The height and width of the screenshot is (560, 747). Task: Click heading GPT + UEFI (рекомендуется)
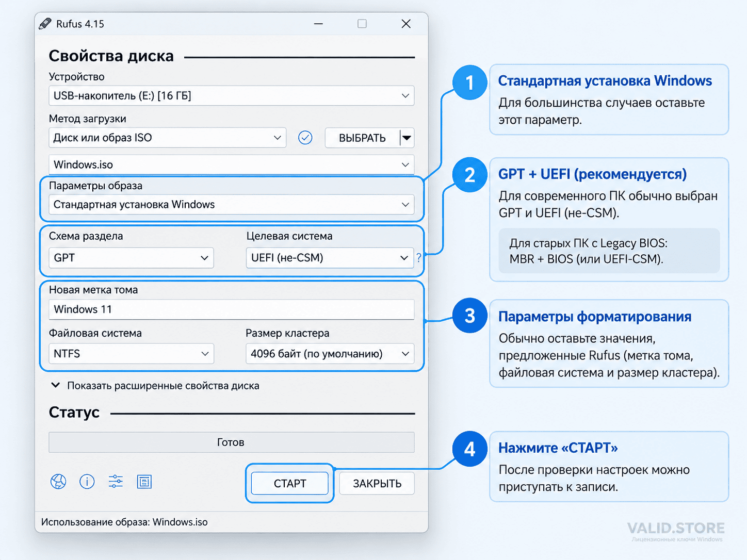pyautogui.click(x=592, y=174)
